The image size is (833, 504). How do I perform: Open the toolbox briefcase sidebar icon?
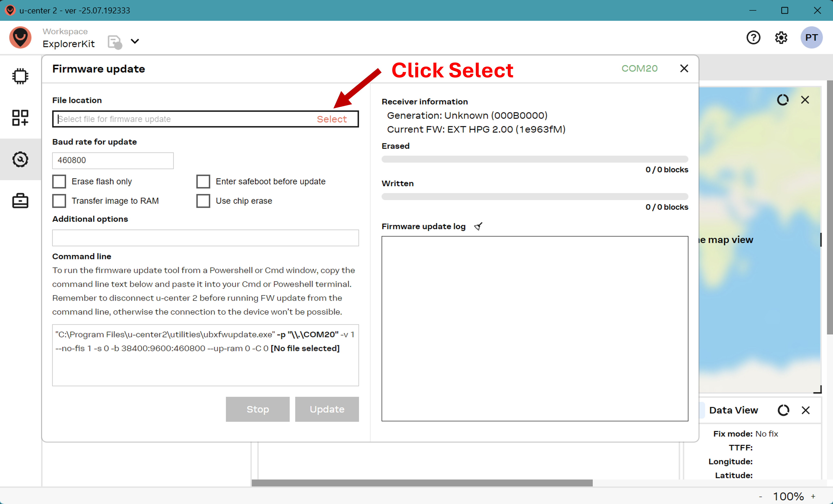pyautogui.click(x=20, y=201)
